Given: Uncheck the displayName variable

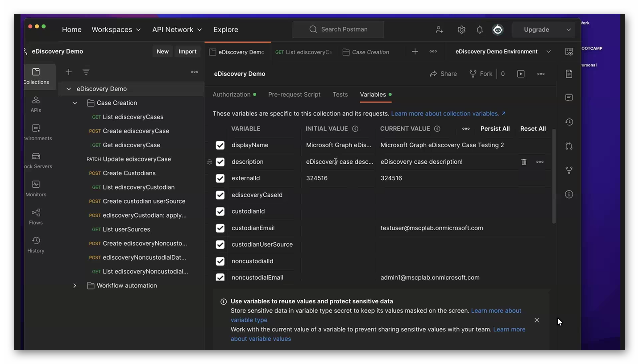Looking at the screenshot, I should [x=220, y=145].
